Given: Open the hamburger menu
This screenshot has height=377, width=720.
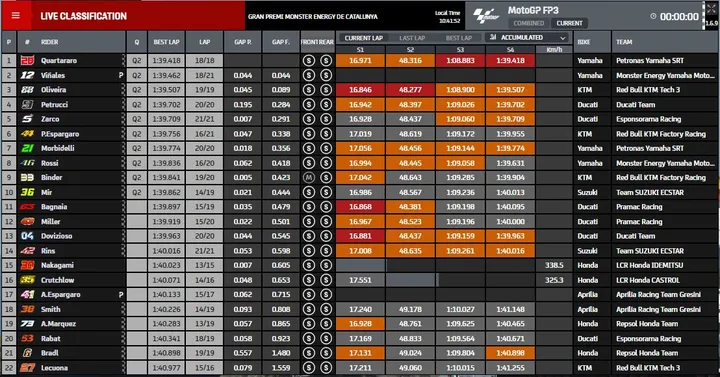Looking at the screenshot, I should click(x=16, y=16).
